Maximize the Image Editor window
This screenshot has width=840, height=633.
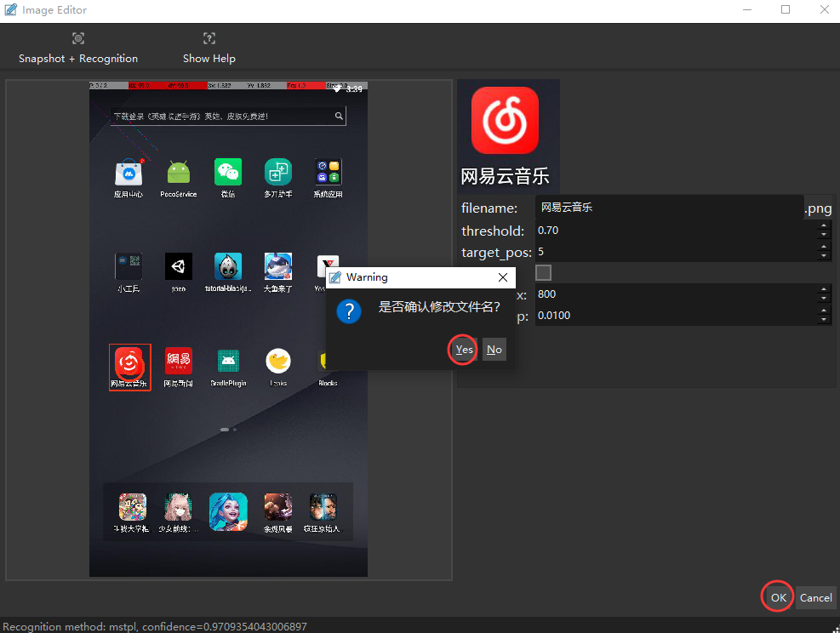pyautogui.click(x=786, y=9)
